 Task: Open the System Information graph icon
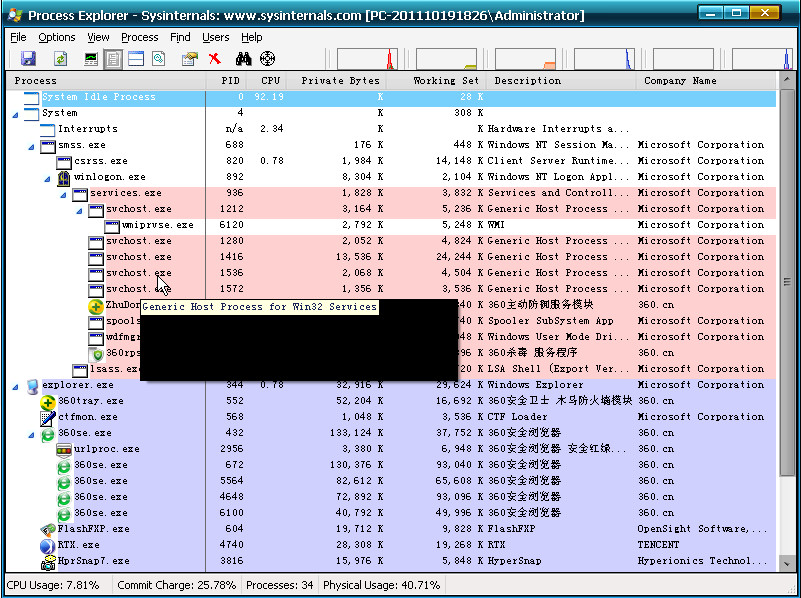pyautogui.click(x=90, y=58)
